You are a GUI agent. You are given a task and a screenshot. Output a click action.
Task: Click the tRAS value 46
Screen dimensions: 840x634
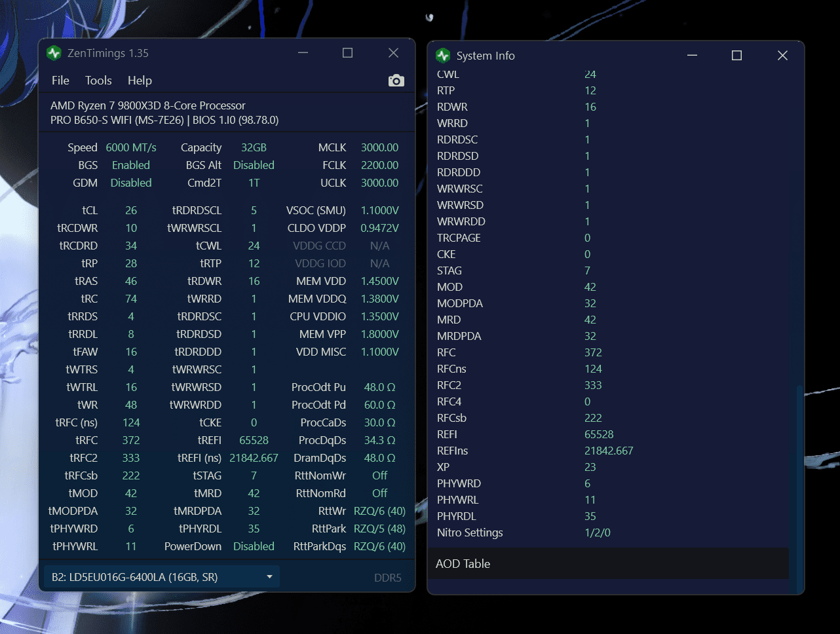coord(131,281)
